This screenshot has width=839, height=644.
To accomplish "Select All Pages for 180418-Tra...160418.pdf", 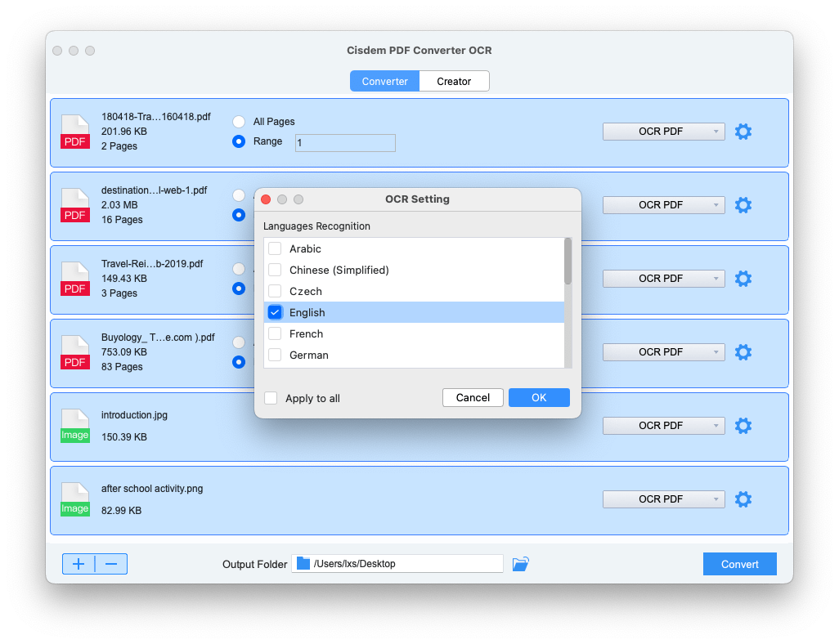I will point(238,120).
